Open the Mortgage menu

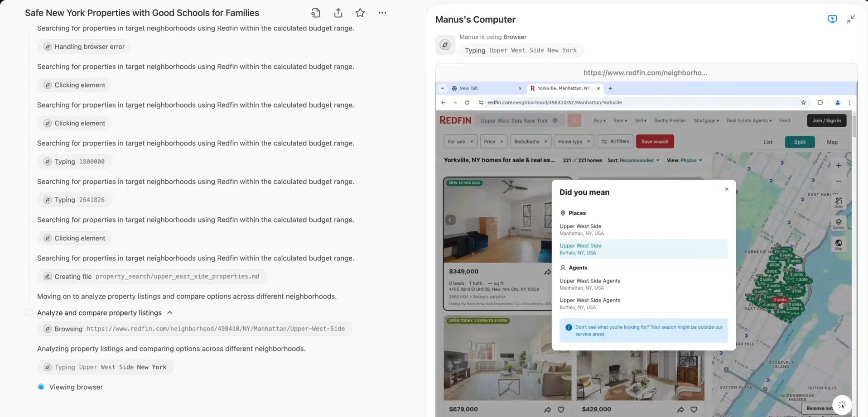pyautogui.click(x=706, y=121)
